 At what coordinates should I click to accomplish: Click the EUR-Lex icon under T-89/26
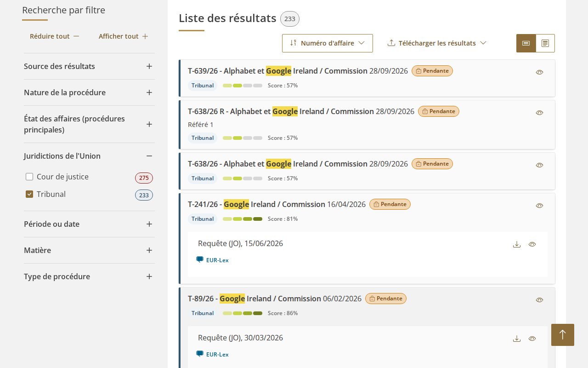click(x=200, y=354)
